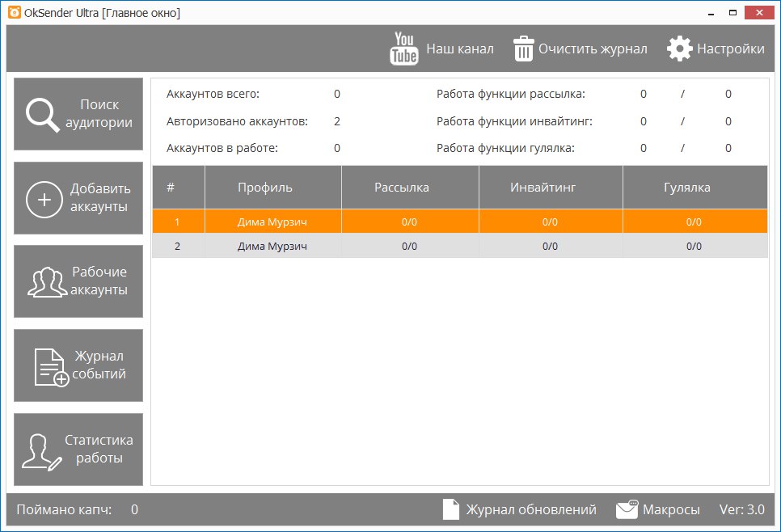781x532 pixels.
Task: Open the Журнал обновлений text link
Action: (530, 509)
